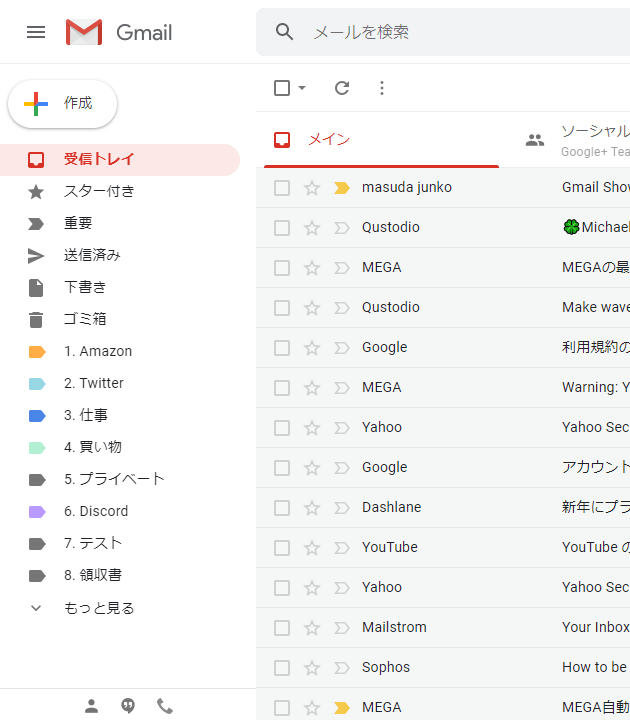Screen dimensions: 630x720
Task: Open ゴミ箱 trash folder
Action: (x=119, y=319)
